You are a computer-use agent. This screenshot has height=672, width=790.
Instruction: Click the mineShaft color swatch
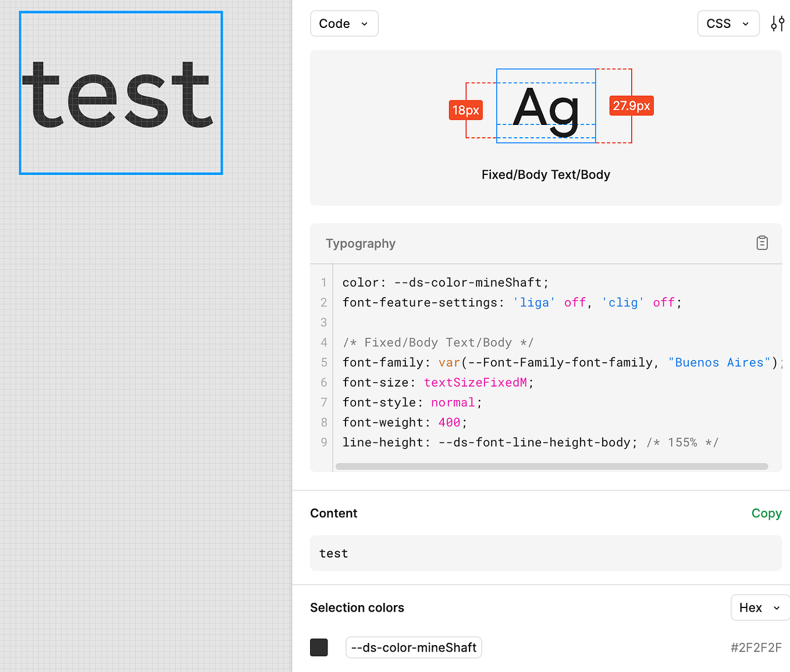pyautogui.click(x=319, y=647)
